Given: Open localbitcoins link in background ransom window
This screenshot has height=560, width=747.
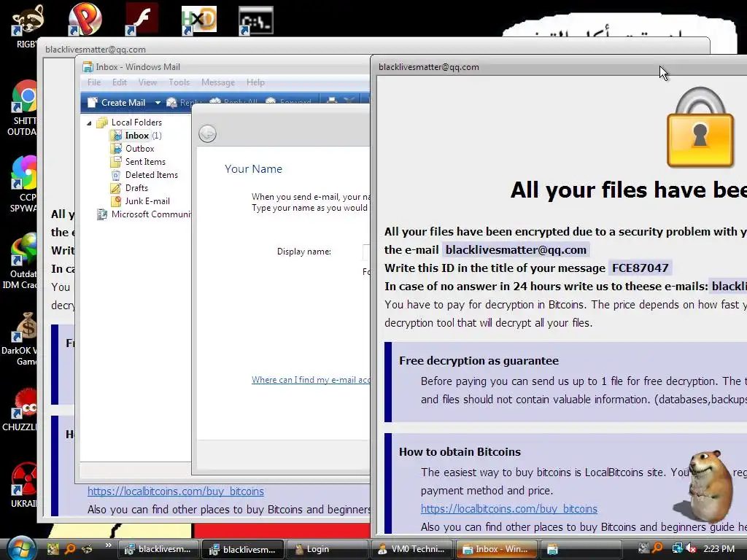Looking at the screenshot, I should tap(175, 491).
